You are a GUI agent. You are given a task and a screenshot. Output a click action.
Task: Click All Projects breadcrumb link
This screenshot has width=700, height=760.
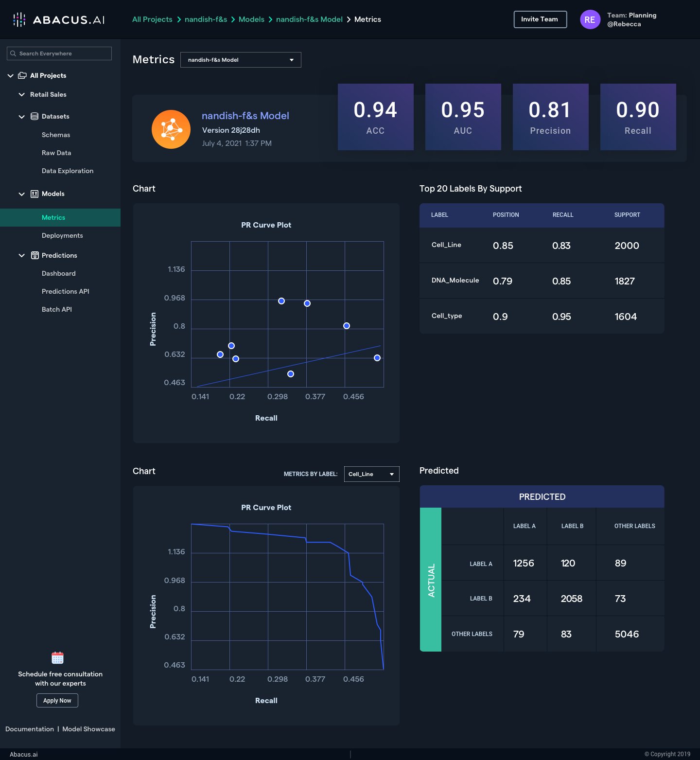tap(152, 19)
